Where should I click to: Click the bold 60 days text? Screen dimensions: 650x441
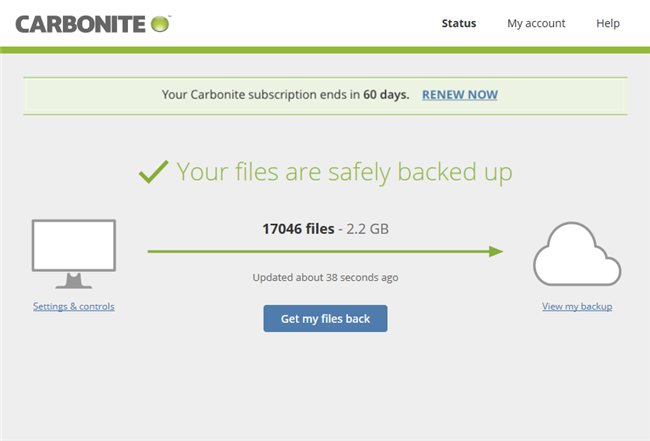pos(388,95)
